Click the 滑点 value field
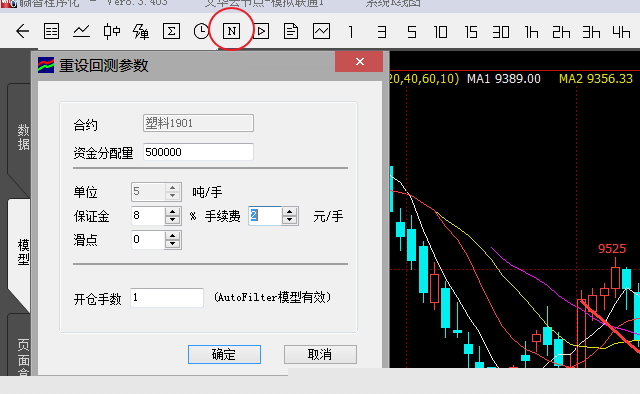 (148, 240)
